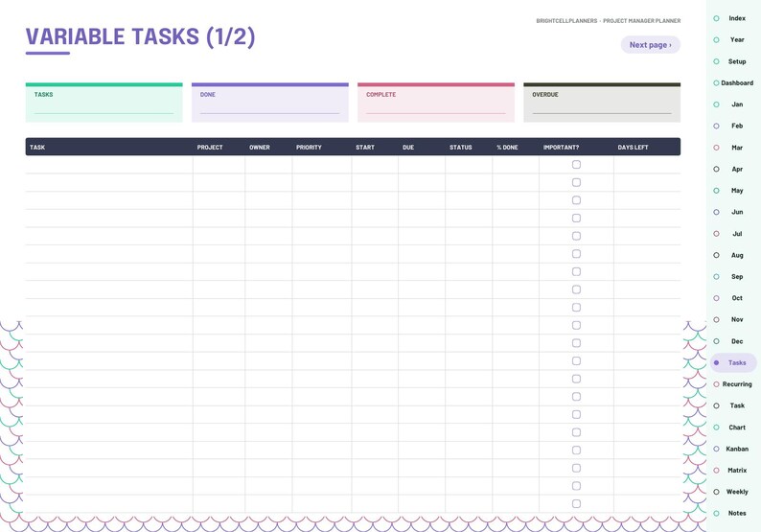Screen dimensions: 761x532
Task: Click the TASK column header
Action: click(37, 147)
